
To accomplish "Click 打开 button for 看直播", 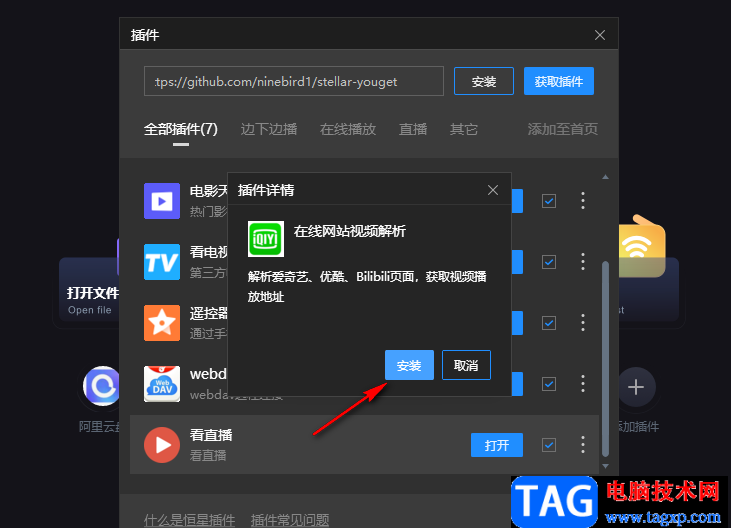I will click(x=497, y=445).
